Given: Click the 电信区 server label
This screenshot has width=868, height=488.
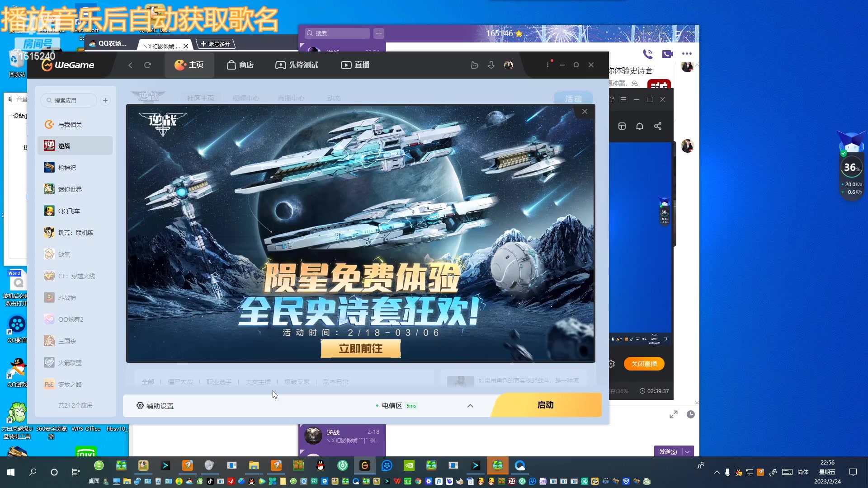Looking at the screenshot, I should [x=392, y=406].
